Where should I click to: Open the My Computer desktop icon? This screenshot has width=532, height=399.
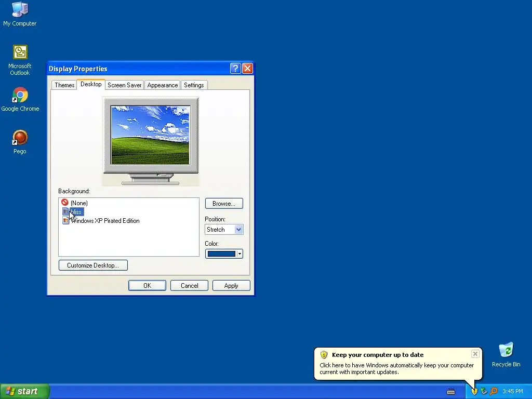coord(20,14)
